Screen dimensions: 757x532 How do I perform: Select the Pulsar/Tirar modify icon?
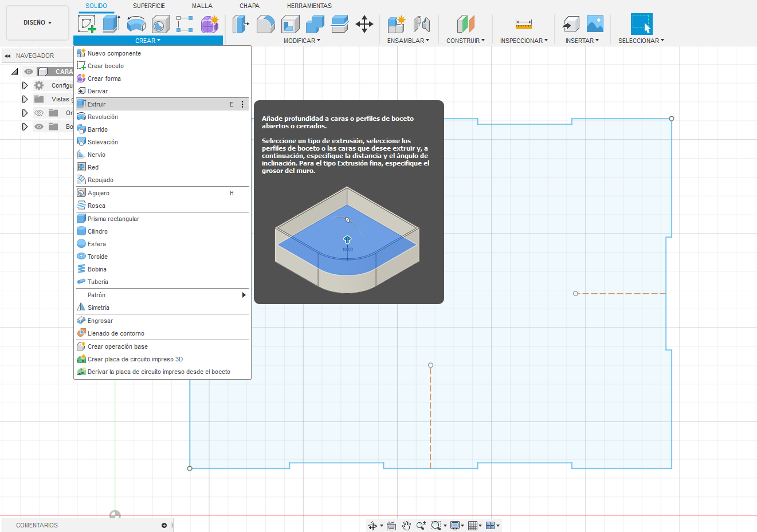click(241, 24)
